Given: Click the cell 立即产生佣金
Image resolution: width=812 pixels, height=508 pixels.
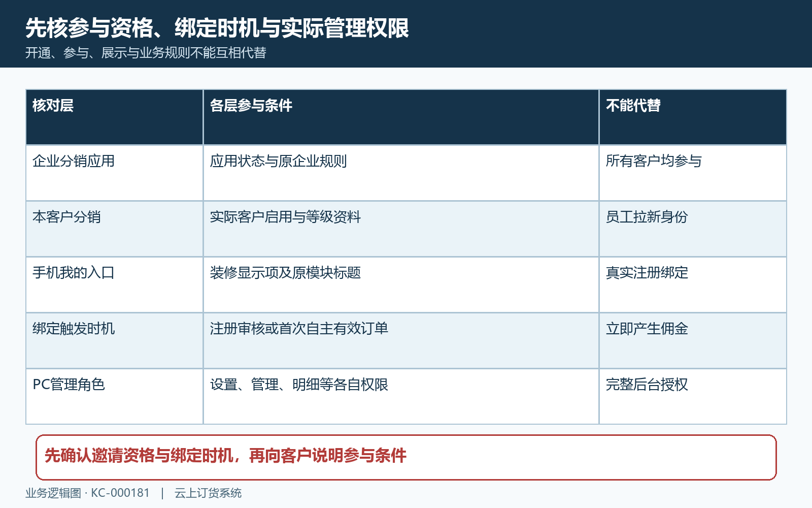Looking at the screenshot, I should (693, 341).
